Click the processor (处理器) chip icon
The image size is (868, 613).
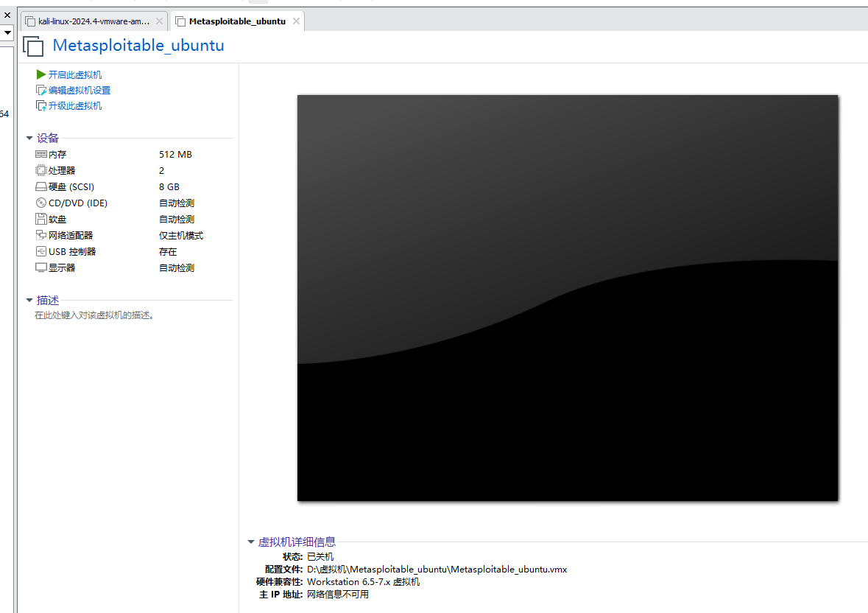(x=41, y=170)
